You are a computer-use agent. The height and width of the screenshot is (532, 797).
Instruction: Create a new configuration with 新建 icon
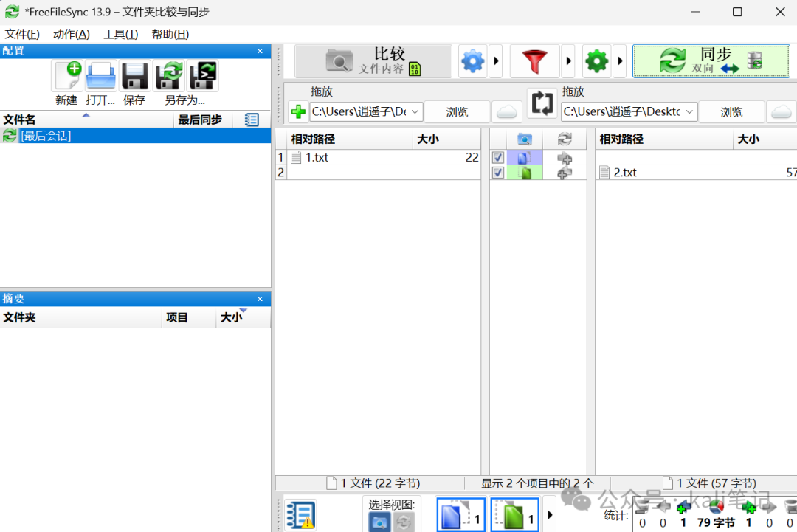67,76
